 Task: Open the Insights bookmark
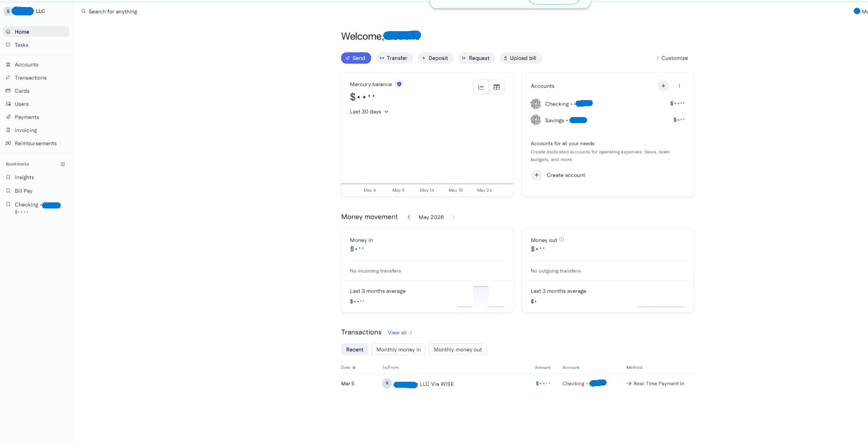tap(36, 177)
